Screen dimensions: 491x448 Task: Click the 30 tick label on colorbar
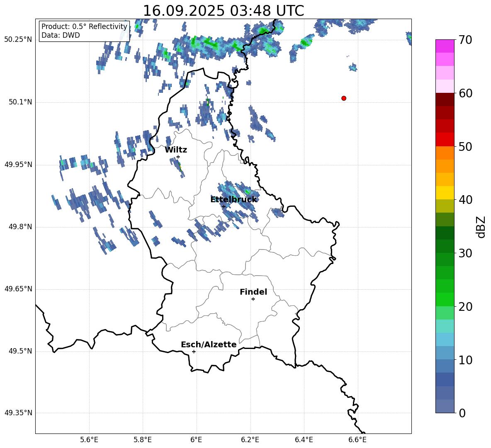(465, 253)
